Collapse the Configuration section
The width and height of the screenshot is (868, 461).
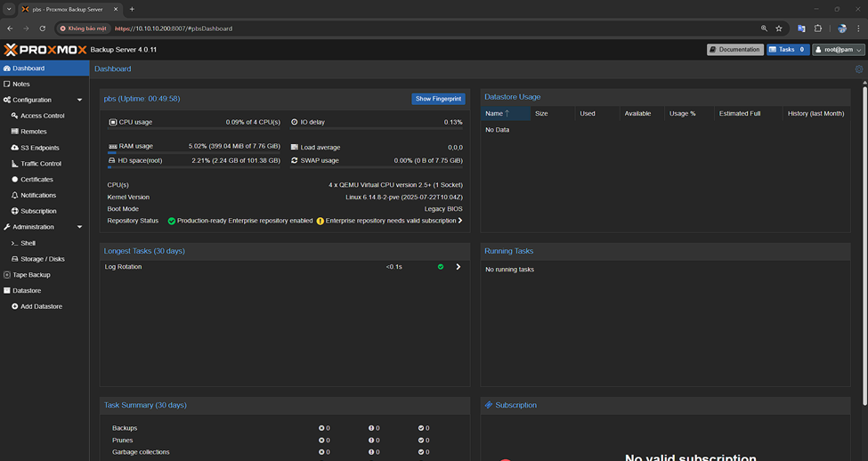79,100
